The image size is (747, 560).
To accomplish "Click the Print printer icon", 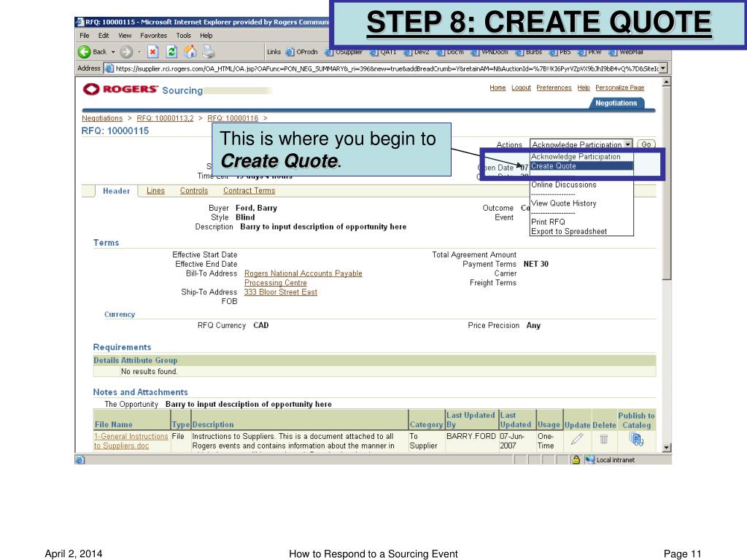I will coord(209,52).
